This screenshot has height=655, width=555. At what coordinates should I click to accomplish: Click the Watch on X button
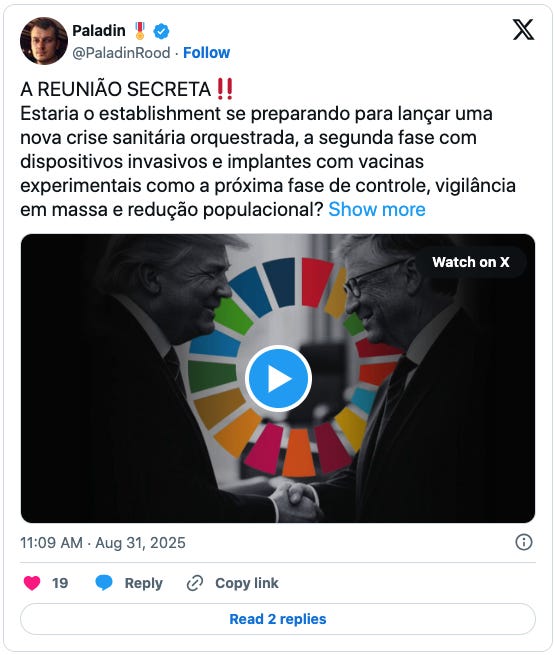471,262
